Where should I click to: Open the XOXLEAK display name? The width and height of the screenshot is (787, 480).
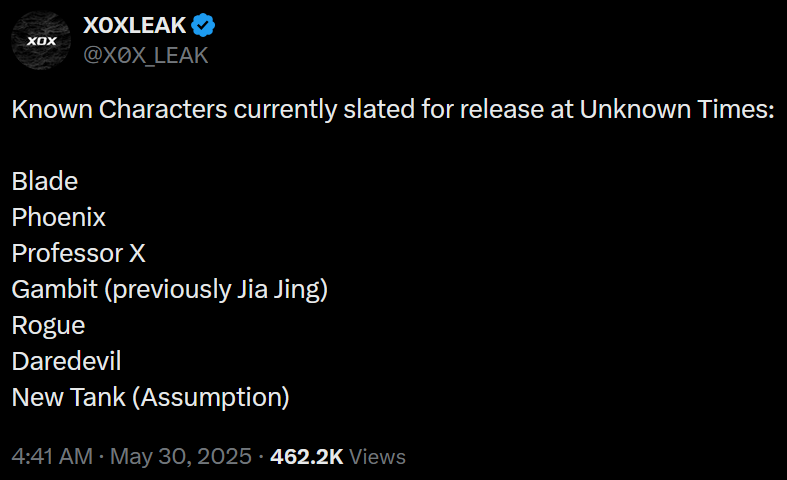tap(135, 25)
